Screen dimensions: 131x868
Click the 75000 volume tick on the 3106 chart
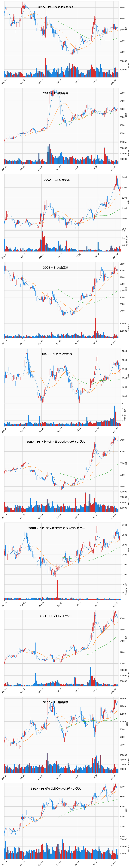[123, 760]
